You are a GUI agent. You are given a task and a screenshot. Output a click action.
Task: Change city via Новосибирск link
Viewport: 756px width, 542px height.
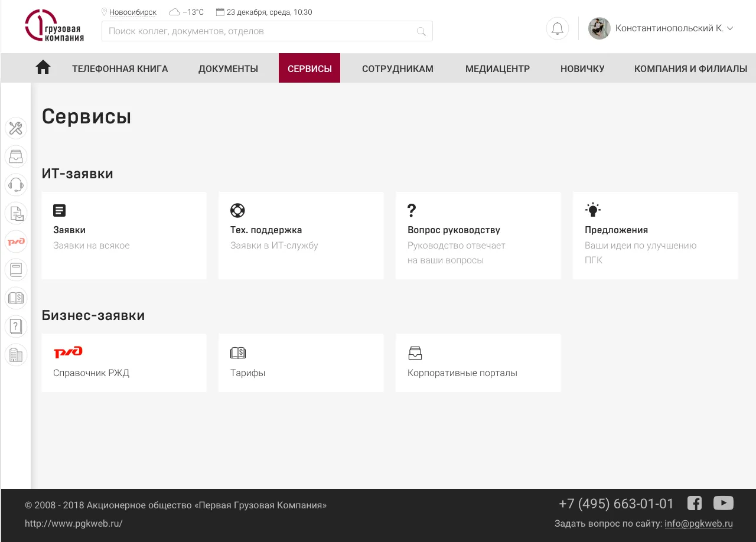point(133,12)
